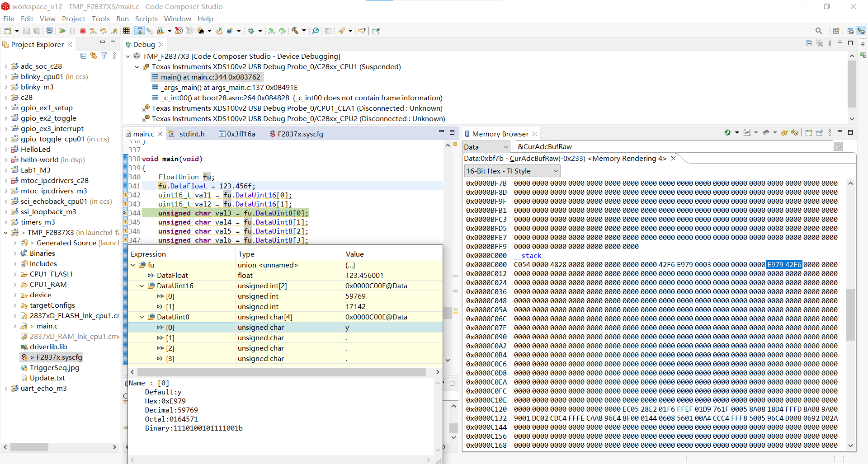Viewport: 868px width, 464px height.
Task: Expand the CPU1_FLASH folder
Action: coord(15,274)
